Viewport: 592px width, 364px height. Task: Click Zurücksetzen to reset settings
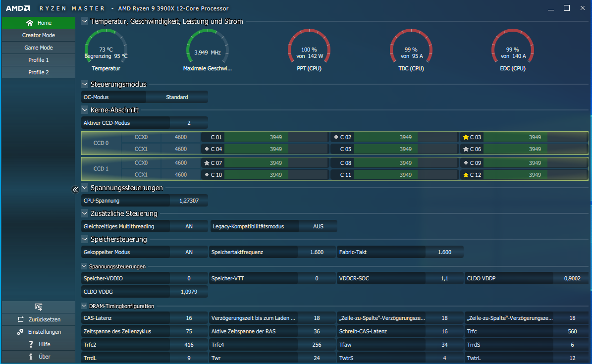coord(39,319)
